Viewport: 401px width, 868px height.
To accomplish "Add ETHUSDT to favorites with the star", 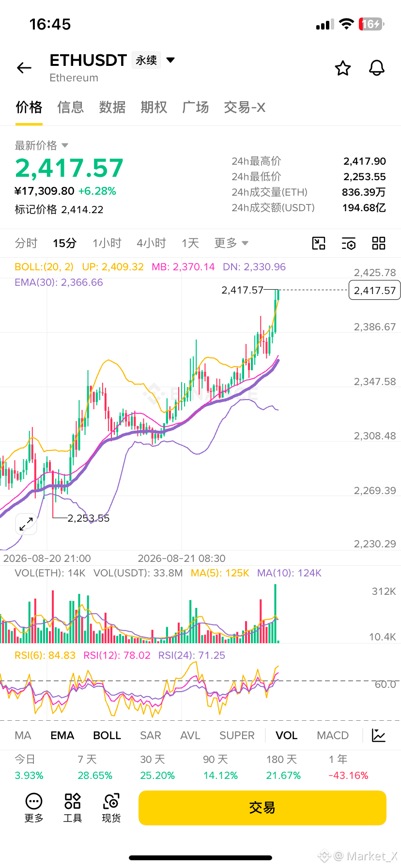I will pyautogui.click(x=343, y=68).
